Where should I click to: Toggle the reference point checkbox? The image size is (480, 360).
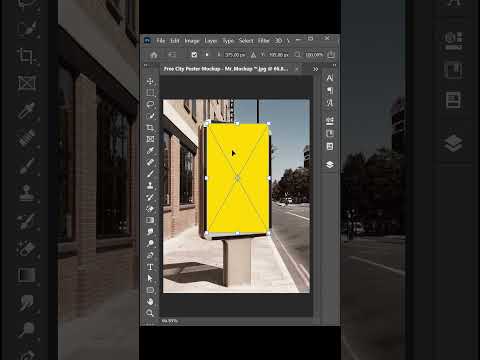tap(194, 55)
